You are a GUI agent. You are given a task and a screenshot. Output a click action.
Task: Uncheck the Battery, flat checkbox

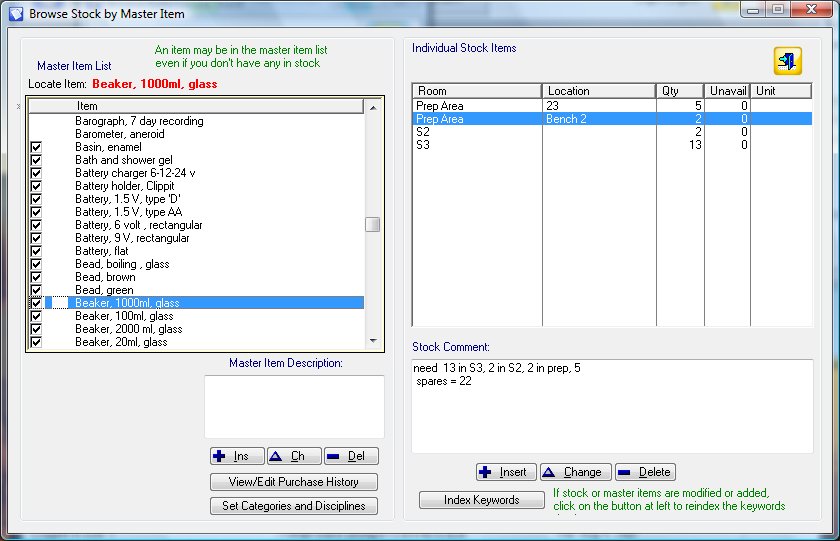point(36,251)
